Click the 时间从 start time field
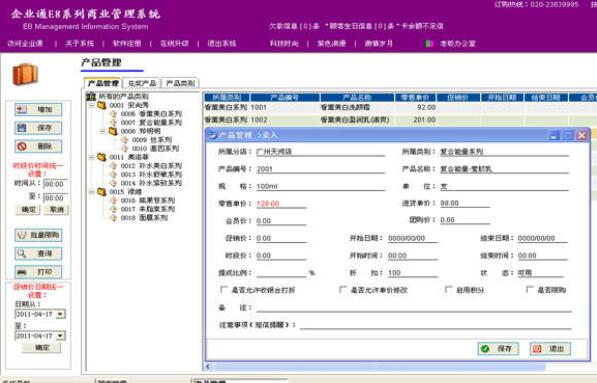Screen dimensions: 597x383 (56, 184)
